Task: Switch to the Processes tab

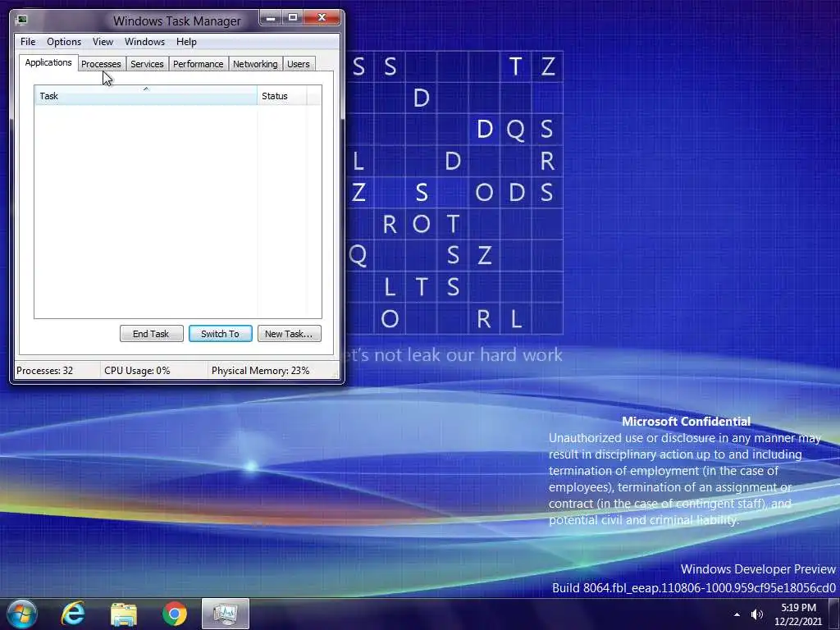Action: (x=101, y=64)
